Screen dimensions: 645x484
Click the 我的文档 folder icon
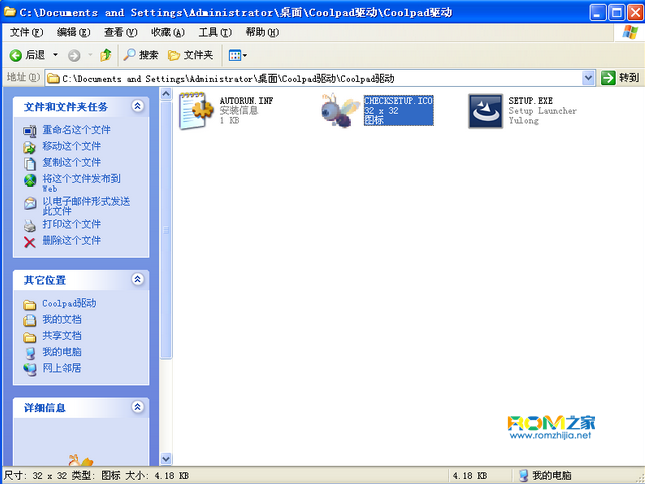(30, 320)
